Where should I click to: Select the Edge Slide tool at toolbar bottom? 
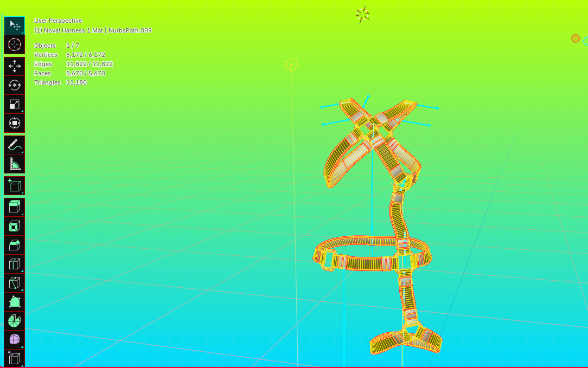point(14,358)
